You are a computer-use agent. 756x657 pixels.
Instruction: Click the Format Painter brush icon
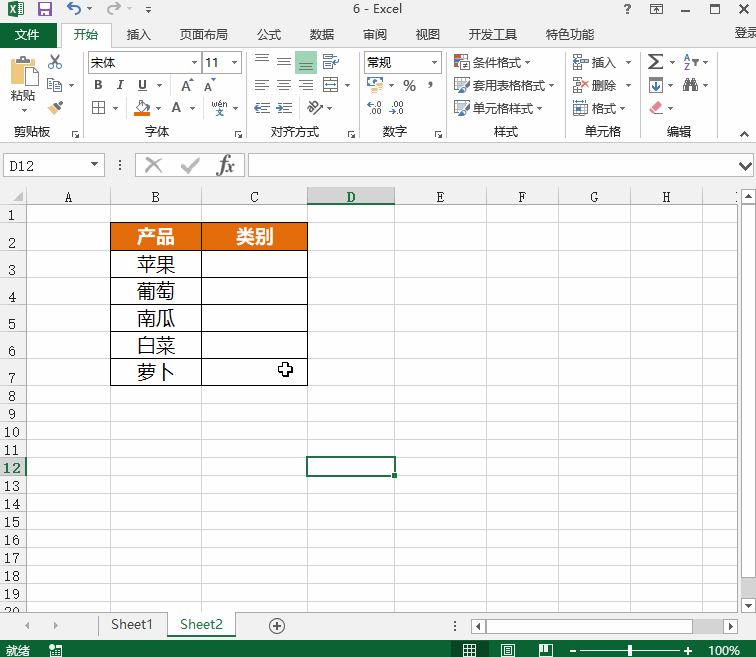pos(55,108)
